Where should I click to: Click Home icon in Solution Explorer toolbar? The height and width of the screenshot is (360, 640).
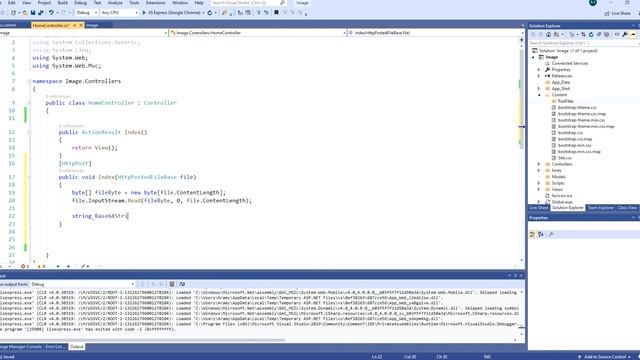(x=549, y=35)
